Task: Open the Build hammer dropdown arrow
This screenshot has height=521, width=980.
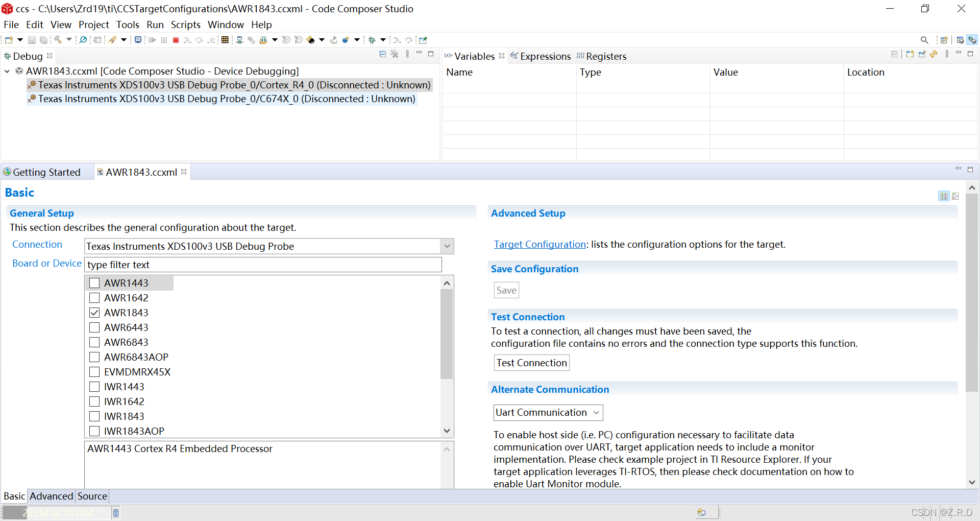Action: [69, 40]
